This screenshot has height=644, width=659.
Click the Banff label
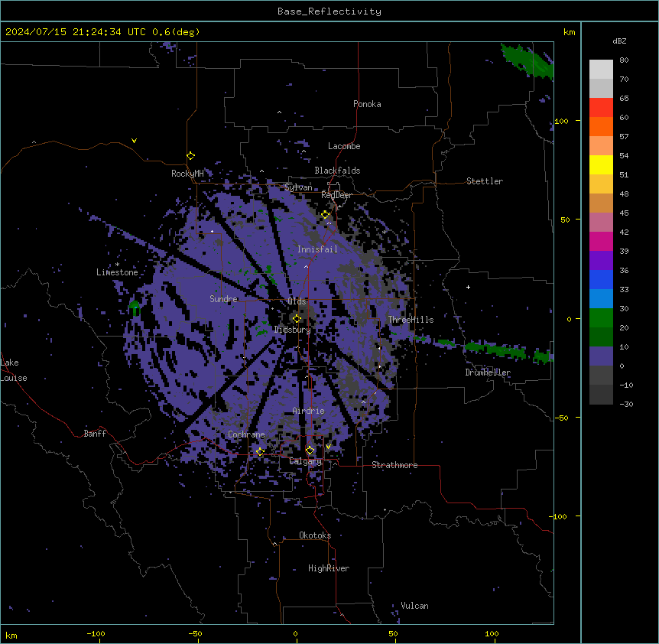[x=95, y=434]
